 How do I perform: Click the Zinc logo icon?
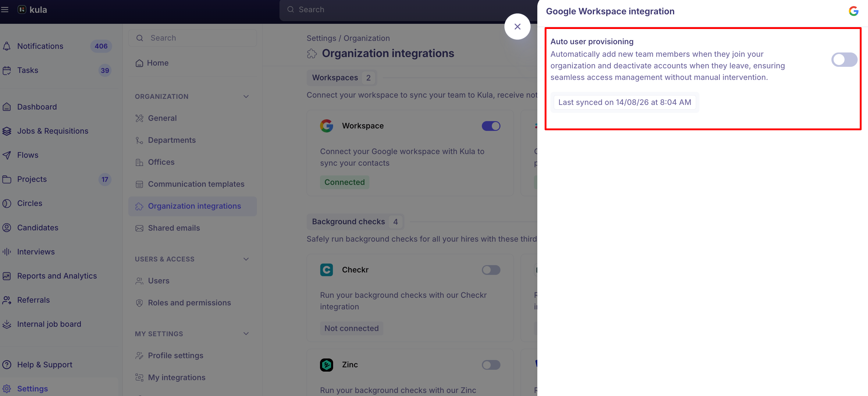pyautogui.click(x=326, y=365)
